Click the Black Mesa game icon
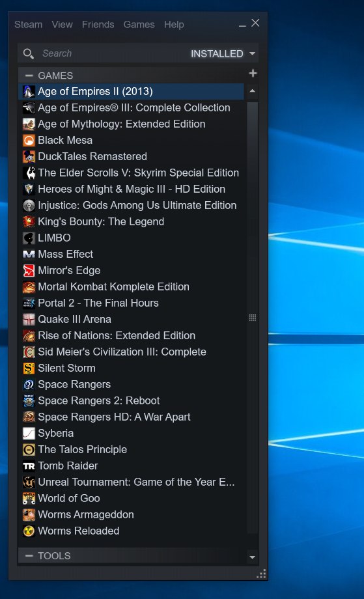 pyautogui.click(x=29, y=141)
